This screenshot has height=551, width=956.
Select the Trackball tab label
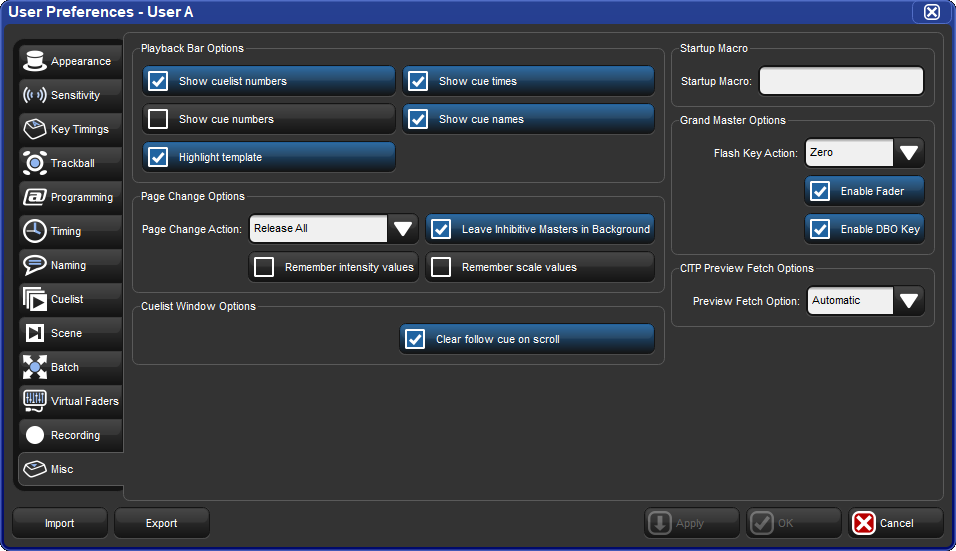click(x=73, y=163)
